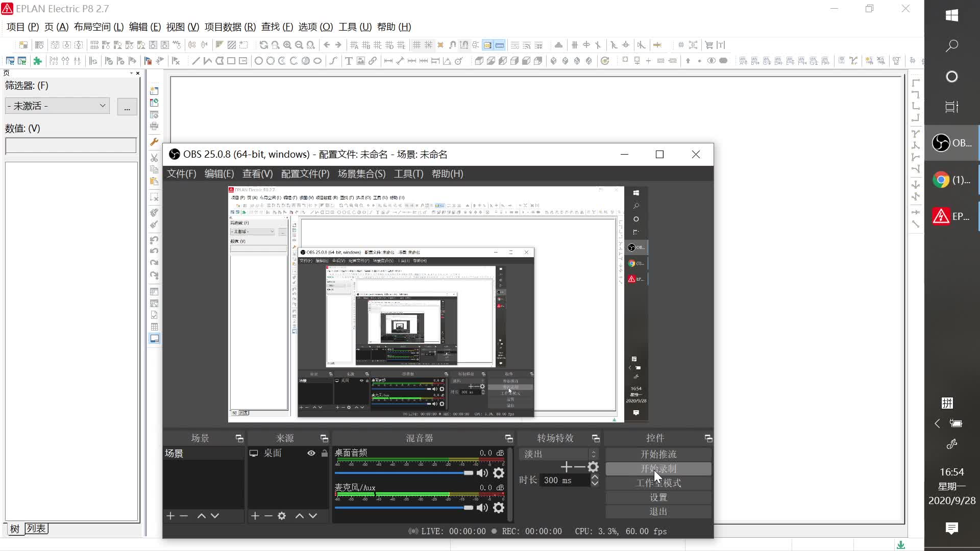Mute the 麦克风/Aux speaker icon
Viewport: 980px width, 551px height.
482,508
